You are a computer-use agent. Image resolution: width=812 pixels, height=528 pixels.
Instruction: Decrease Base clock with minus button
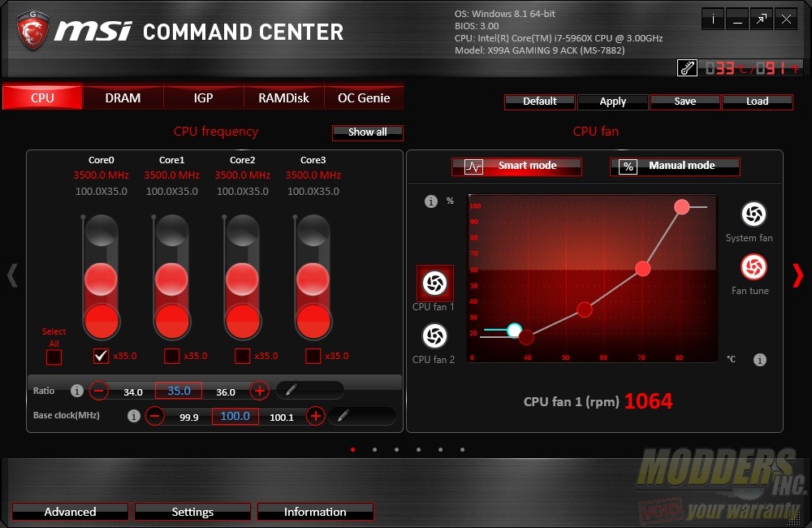pyautogui.click(x=155, y=416)
